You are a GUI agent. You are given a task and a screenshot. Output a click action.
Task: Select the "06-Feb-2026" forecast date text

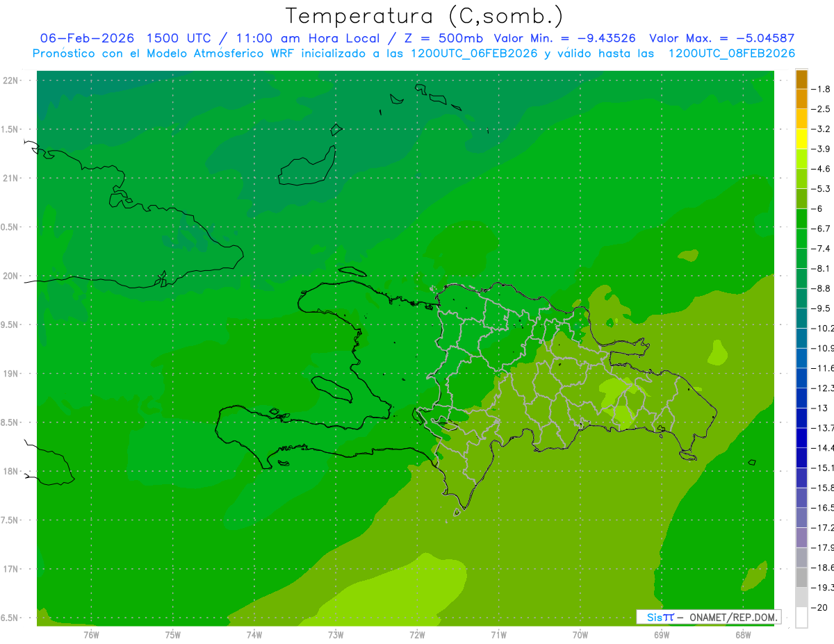87,38
